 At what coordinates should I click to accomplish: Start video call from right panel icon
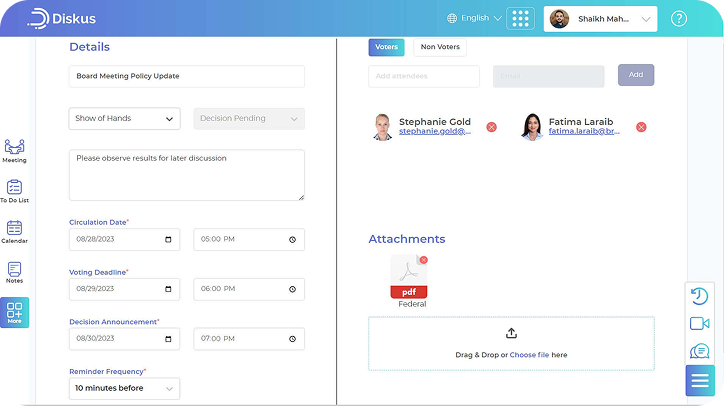[699, 323]
